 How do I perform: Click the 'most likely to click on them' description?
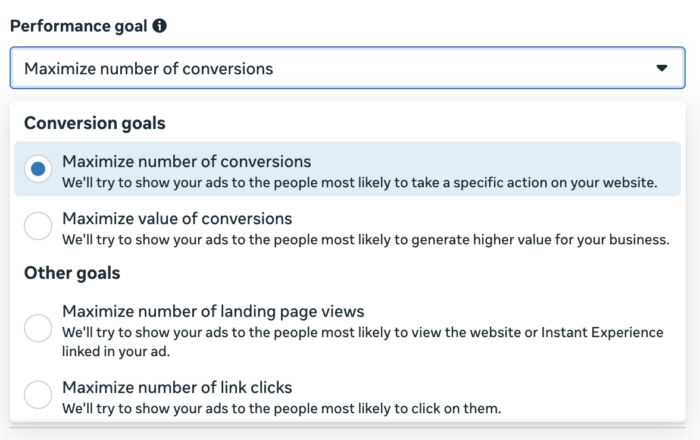(281, 408)
